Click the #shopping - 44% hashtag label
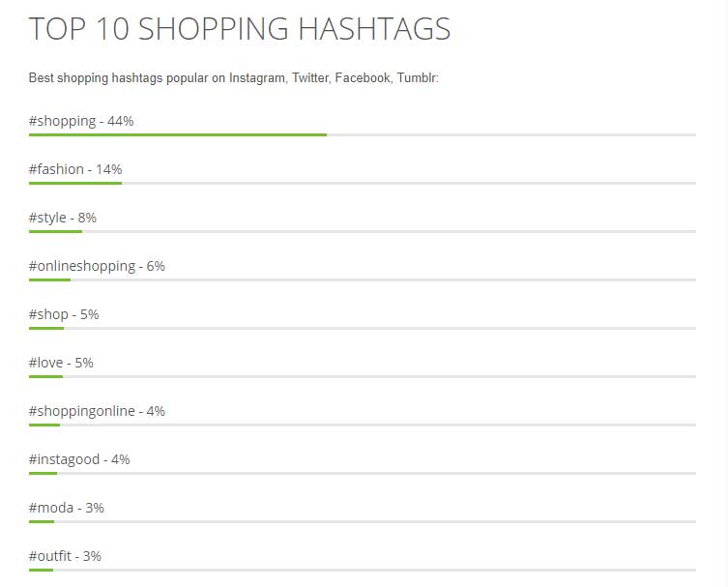 81,121
